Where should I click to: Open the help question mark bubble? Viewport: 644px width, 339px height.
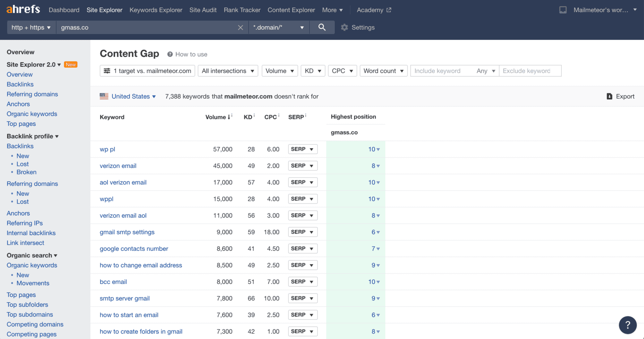pyautogui.click(x=627, y=325)
